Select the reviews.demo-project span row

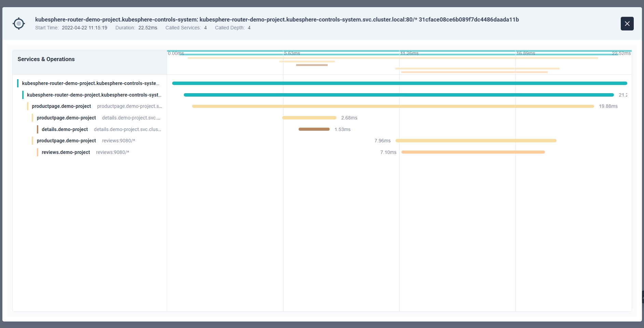[x=85, y=152]
